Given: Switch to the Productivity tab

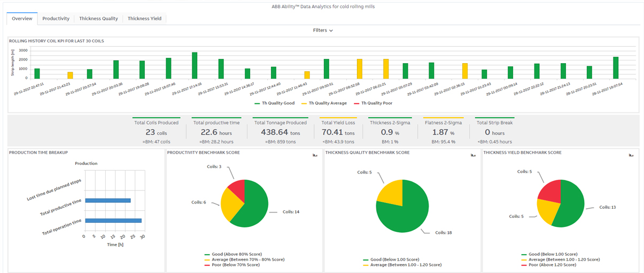Looking at the screenshot, I should tap(56, 18).
